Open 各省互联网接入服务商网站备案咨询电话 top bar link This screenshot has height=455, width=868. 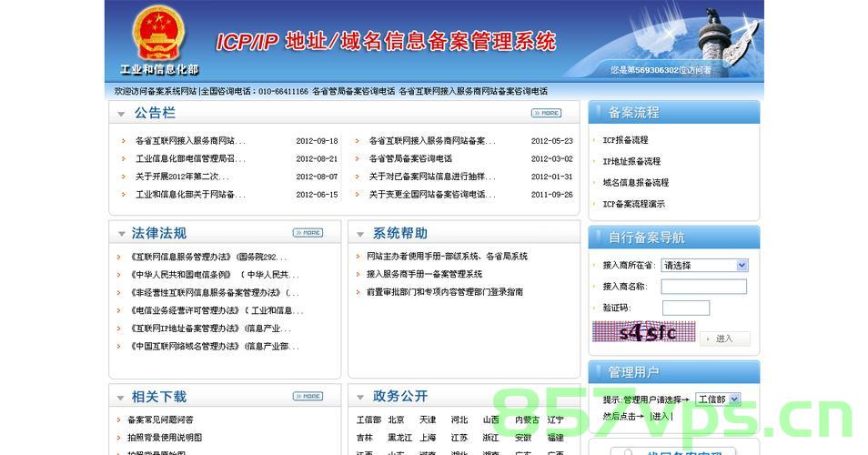[473, 91]
